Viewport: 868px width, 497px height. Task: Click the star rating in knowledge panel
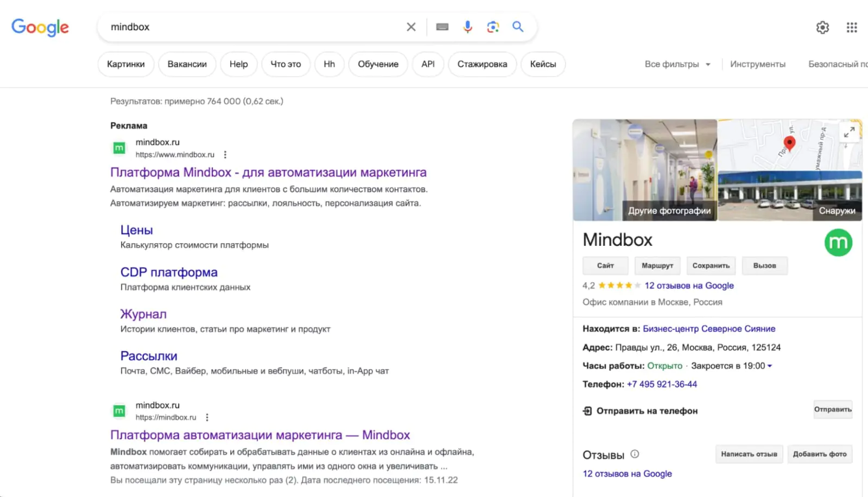pyautogui.click(x=619, y=285)
